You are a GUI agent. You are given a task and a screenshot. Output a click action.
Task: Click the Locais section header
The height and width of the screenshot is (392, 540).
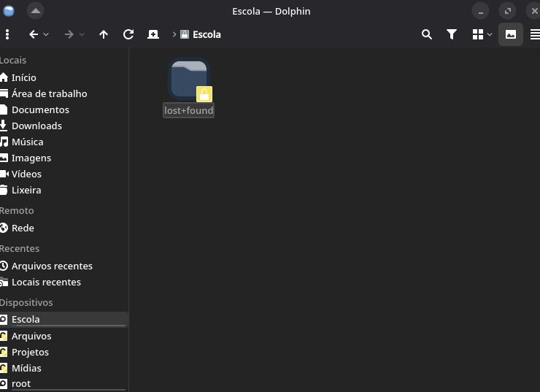[13, 61]
